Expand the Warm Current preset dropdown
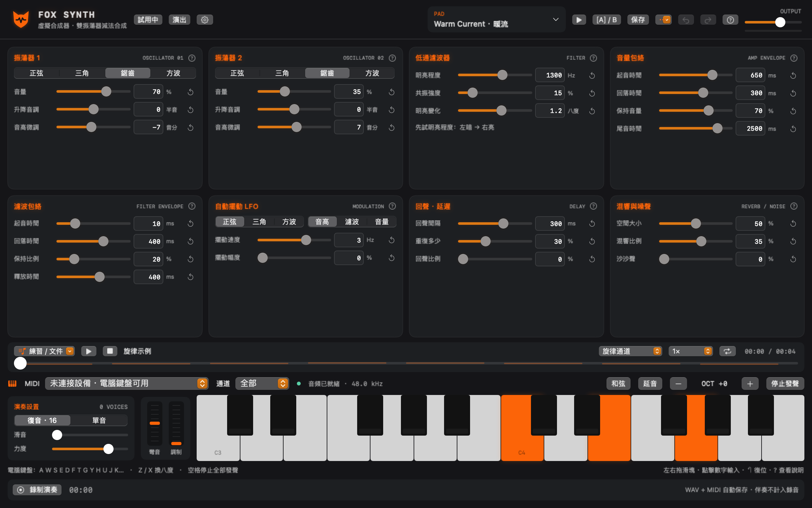Screen dimensions: 812x508 (496, 19)
